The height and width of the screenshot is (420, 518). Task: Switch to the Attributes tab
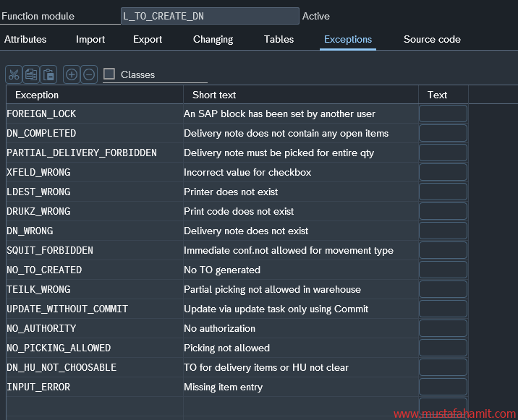point(25,39)
